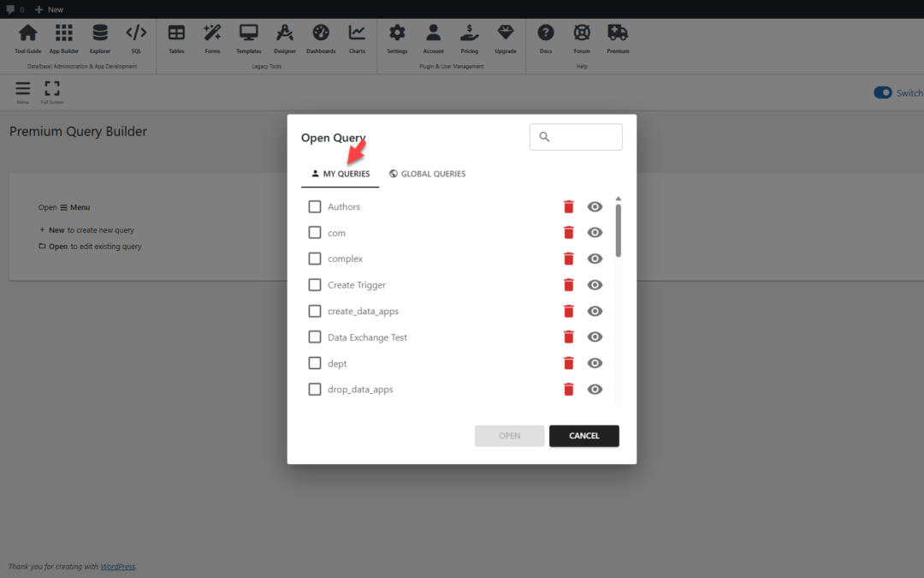Click the query list scrollbar thumb

619,230
